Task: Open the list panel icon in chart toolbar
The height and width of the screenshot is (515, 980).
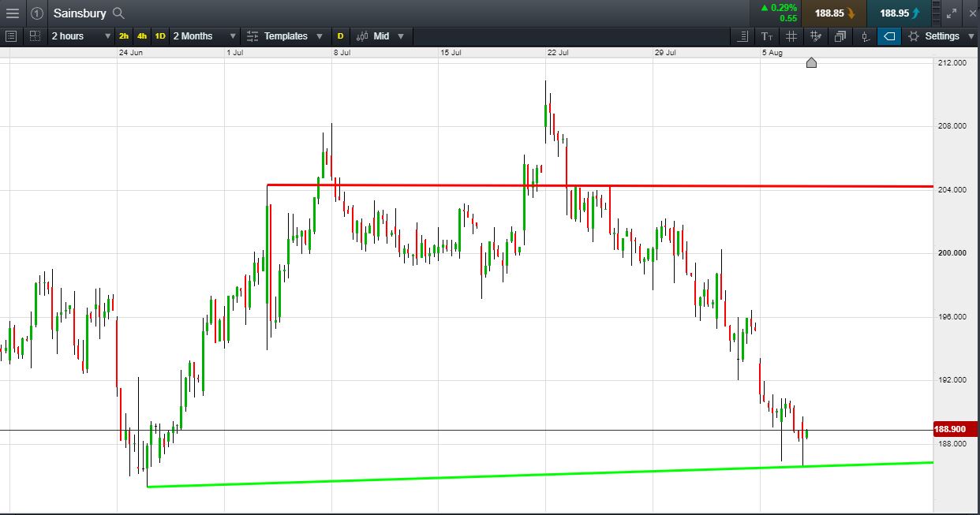Action: 11,36
